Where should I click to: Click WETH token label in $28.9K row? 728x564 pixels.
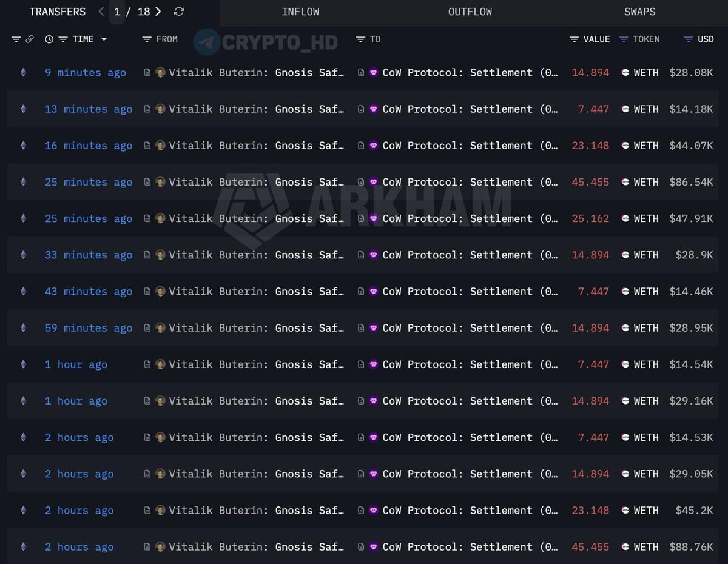(x=646, y=255)
